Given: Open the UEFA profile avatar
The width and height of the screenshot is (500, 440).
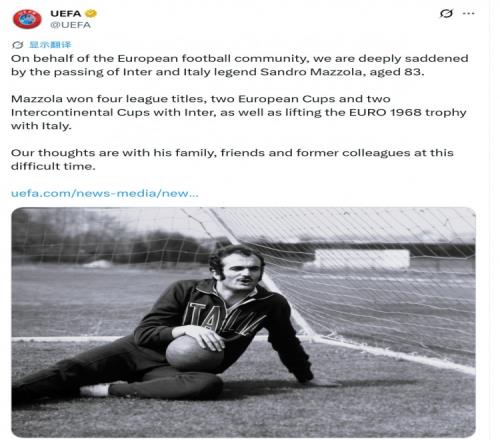Looking at the screenshot, I should [27, 19].
